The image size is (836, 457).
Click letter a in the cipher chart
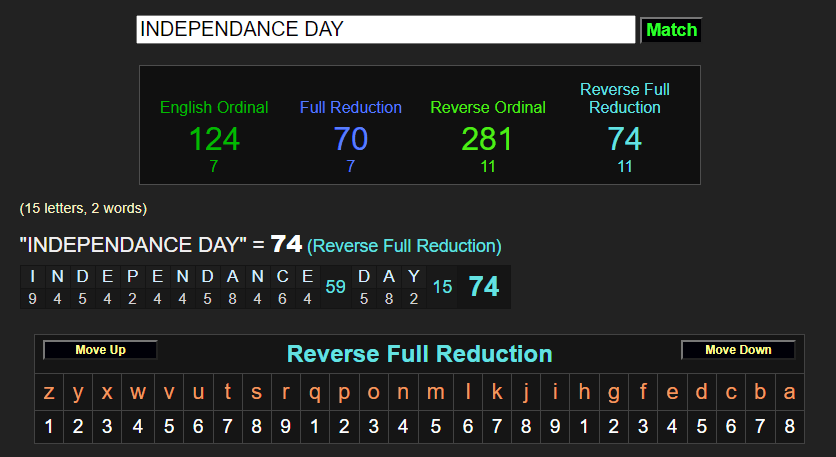pos(790,393)
